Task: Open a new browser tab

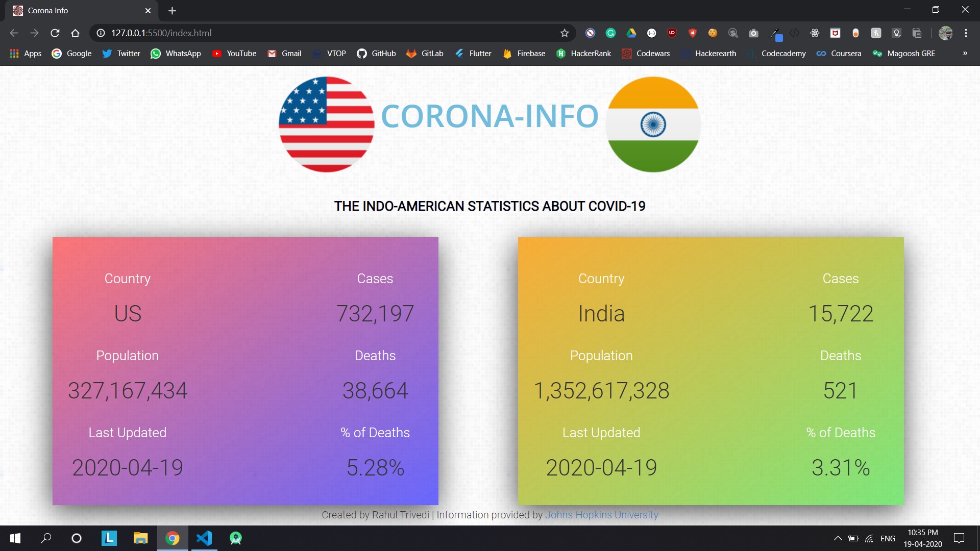Action: (x=172, y=10)
